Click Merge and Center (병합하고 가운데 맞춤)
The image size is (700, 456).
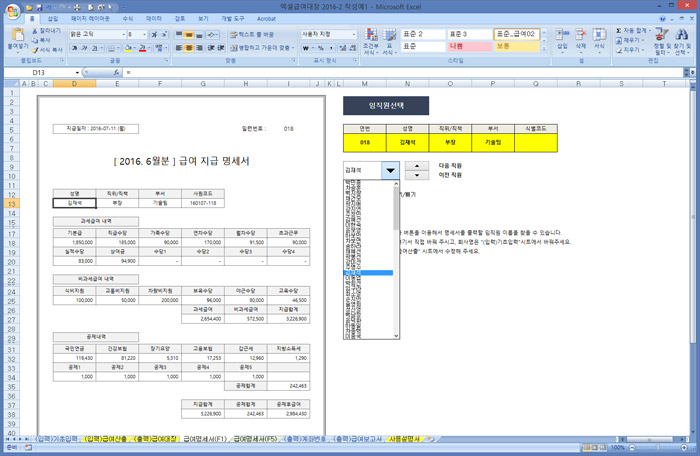(x=262, y=48)
